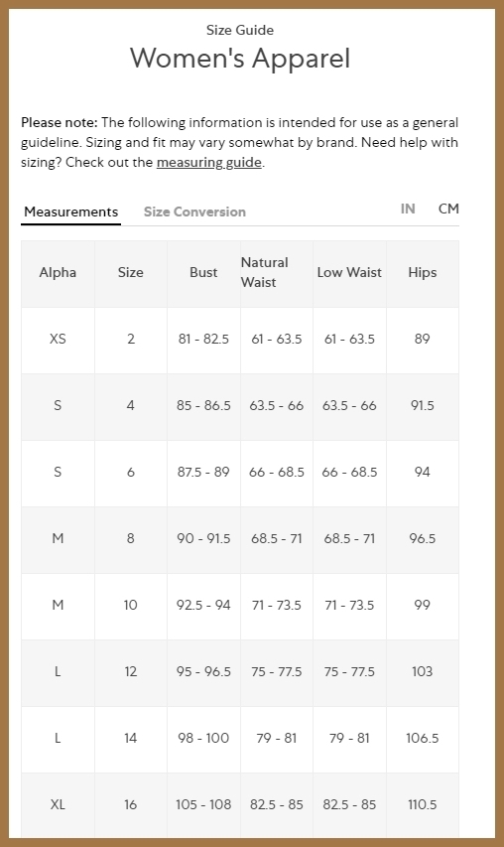Image resolution: width=504 pixels, height=847 pixels.
Task: Select the size 10 cell
Action: pyautogui.click(x=131, y=605)
